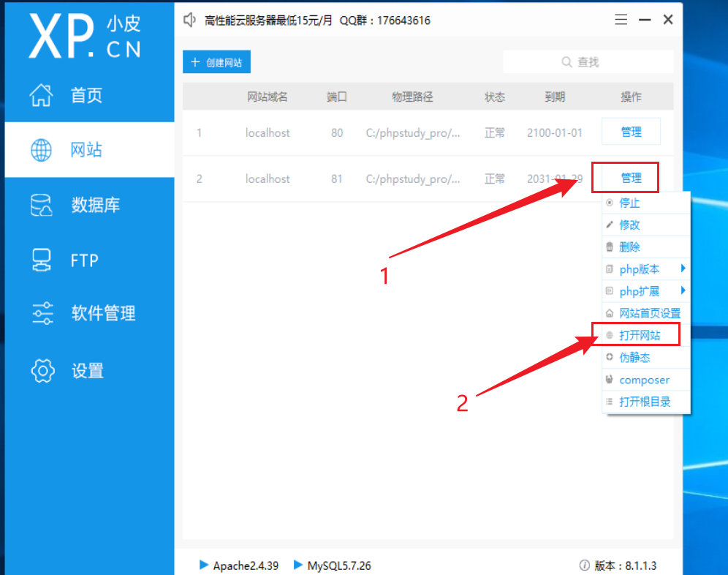Click the 查找 search field
Screen dimensions: 728x575
click(x=588, y=62)
